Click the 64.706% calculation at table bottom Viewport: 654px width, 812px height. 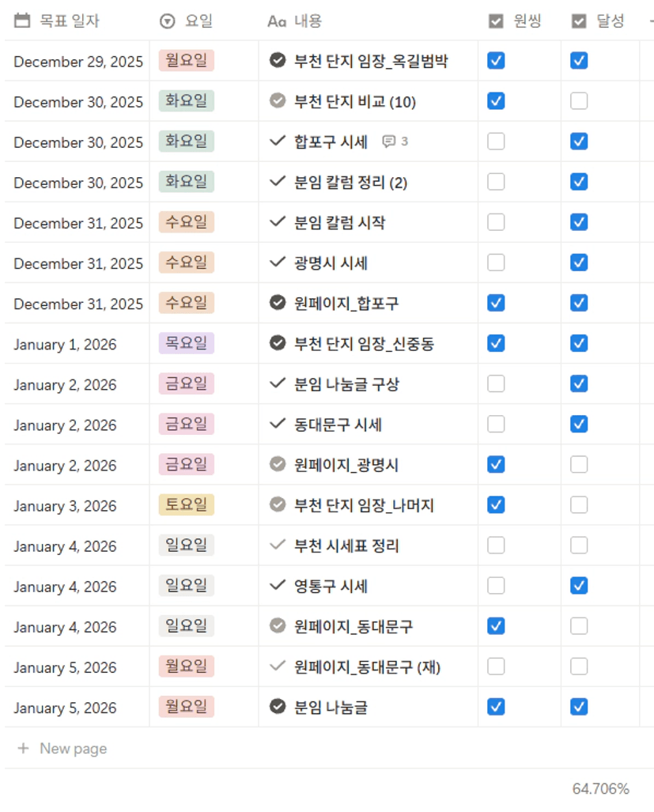[600, 788]
